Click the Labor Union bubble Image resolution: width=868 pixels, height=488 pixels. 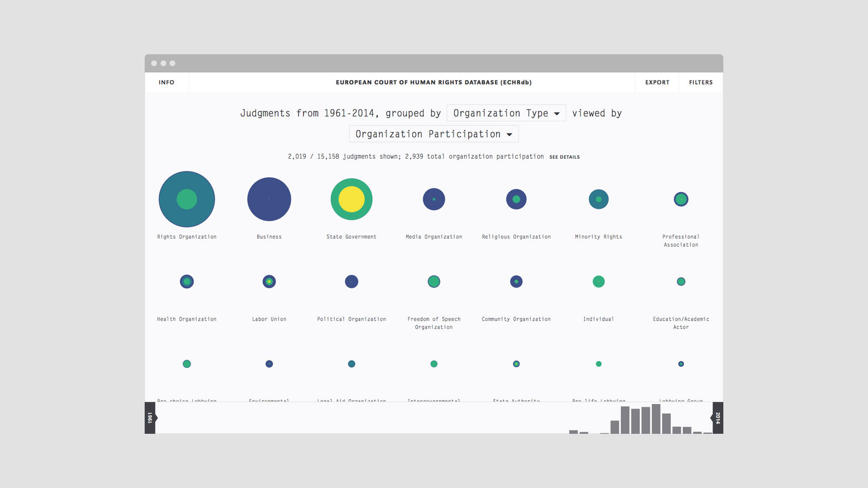[269, 282]
